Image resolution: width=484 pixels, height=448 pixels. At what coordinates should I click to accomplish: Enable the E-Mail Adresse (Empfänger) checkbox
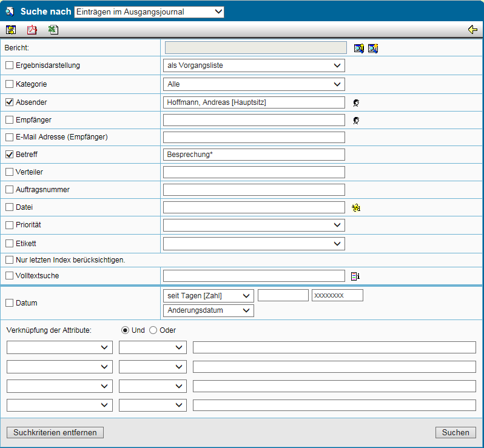coord(10,137)
